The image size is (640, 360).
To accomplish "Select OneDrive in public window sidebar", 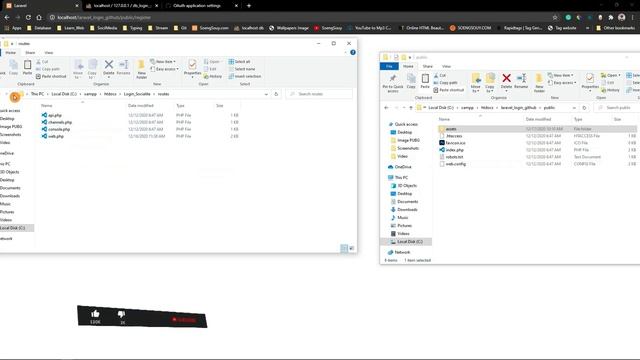I will point(400,167).
